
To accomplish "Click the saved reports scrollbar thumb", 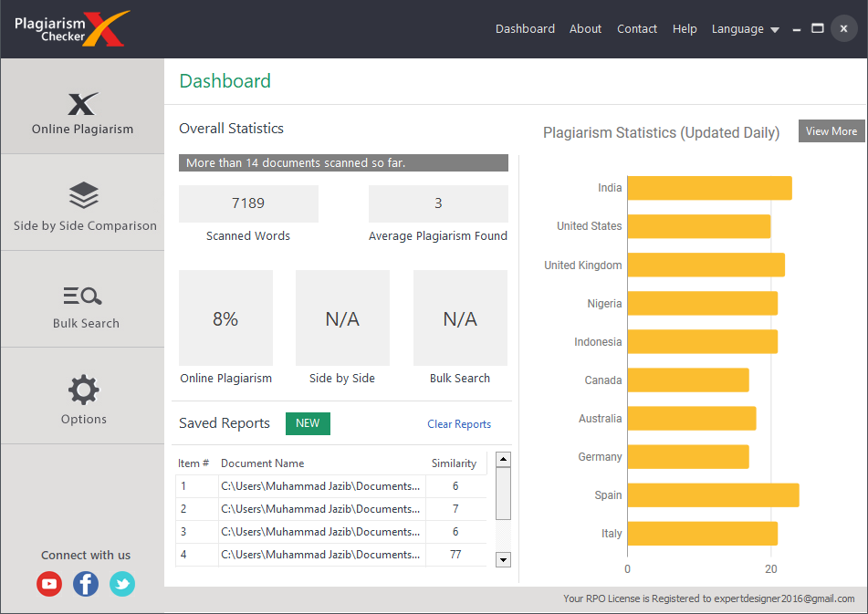I will click(503, 494).
